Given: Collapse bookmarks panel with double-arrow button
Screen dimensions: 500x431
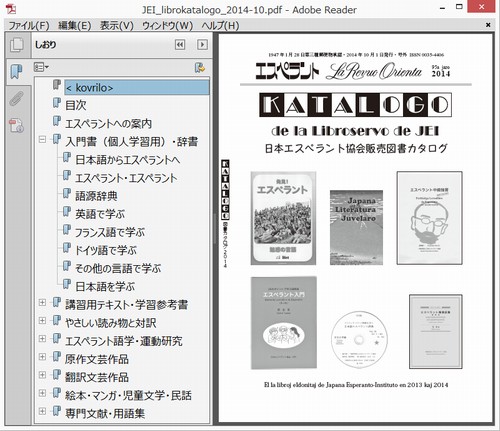Looking at the screenshot, I should click(180, 45).
